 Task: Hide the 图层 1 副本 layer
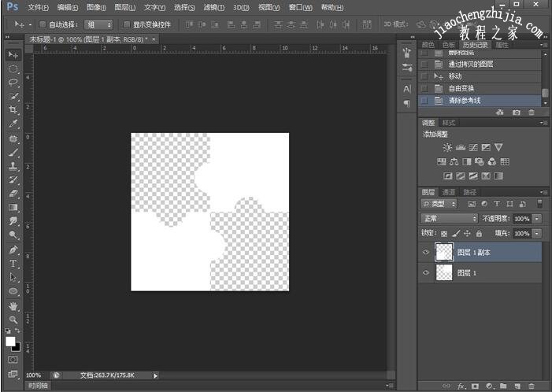pos(426,253)
